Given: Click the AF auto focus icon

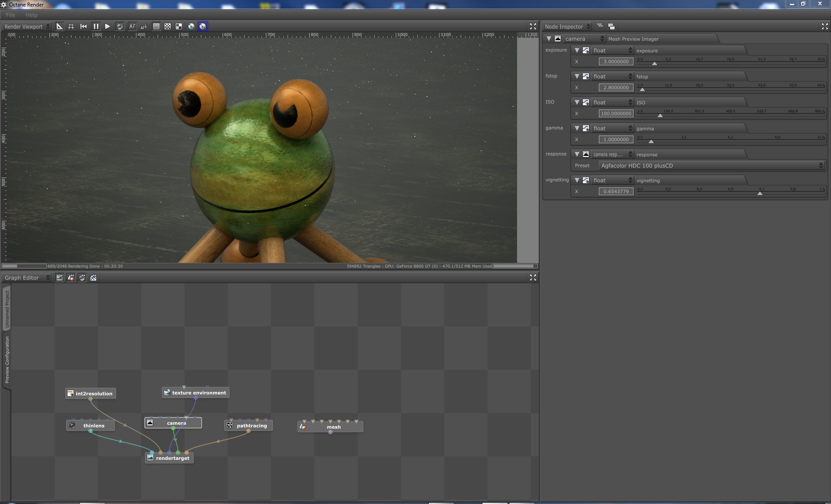Looking at the screenshot, I should (x=132, y=26).
